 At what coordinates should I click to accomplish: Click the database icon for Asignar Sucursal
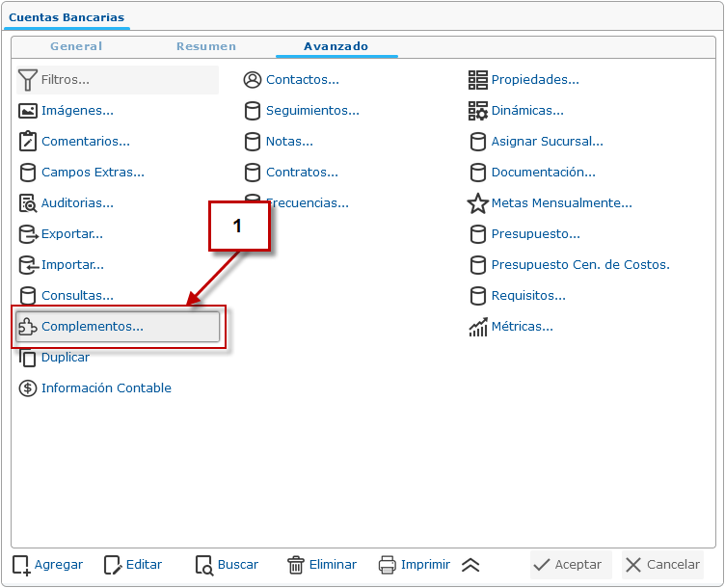478,142
